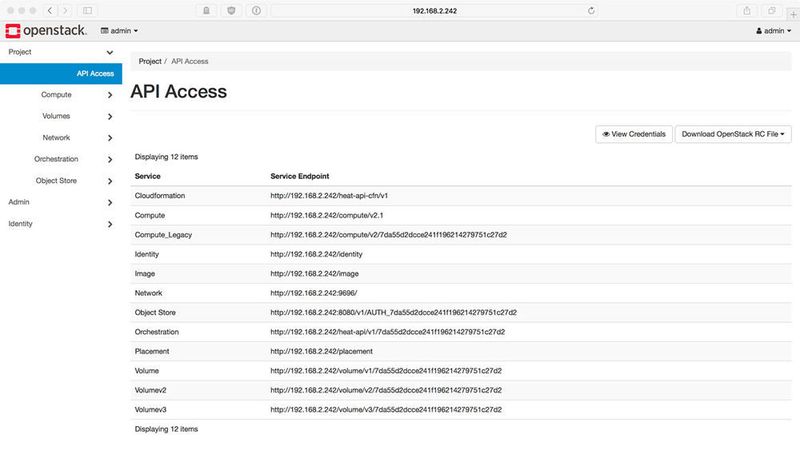The image size is (800, 474).
Task: Expand the Compute sidebar group
Action: (61, 95)
